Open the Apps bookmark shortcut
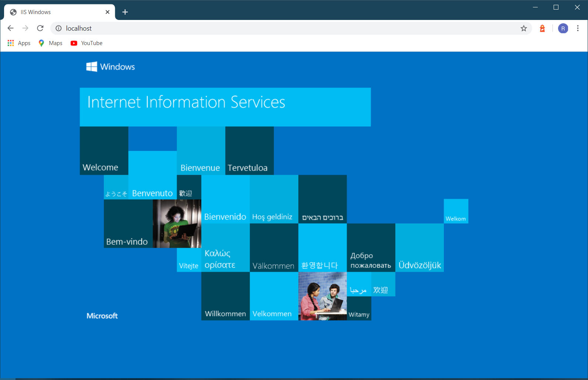 point(19,43)
